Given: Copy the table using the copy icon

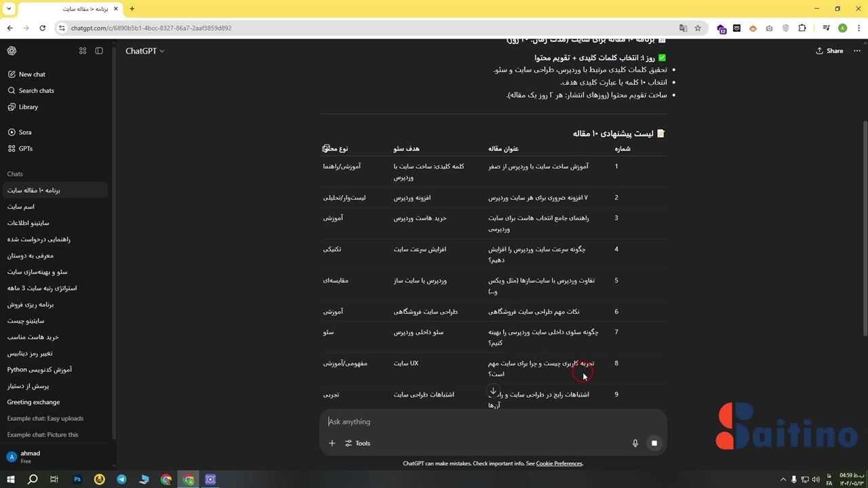Looking at the screenshot, I should tap(325, 148).
